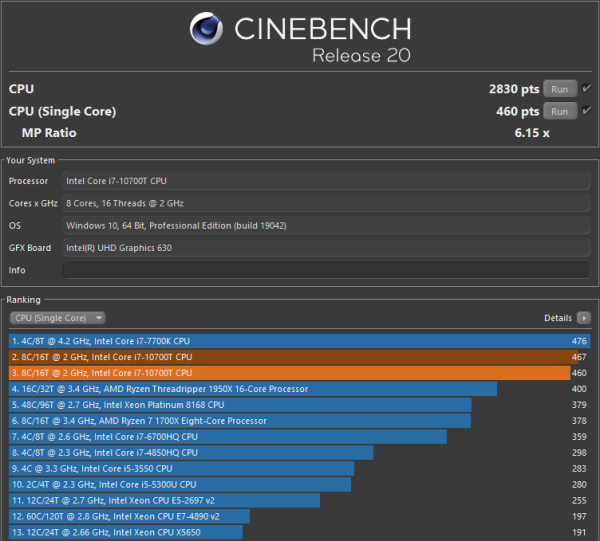600x541 pixels.
Task: Select ranking row 2 i7-10700T with 467
Action: 300,357
